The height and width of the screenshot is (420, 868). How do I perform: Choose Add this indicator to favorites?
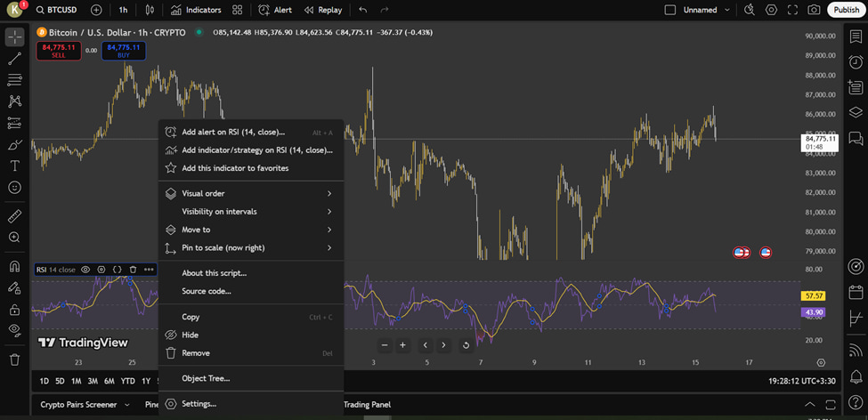pos(251,167)
